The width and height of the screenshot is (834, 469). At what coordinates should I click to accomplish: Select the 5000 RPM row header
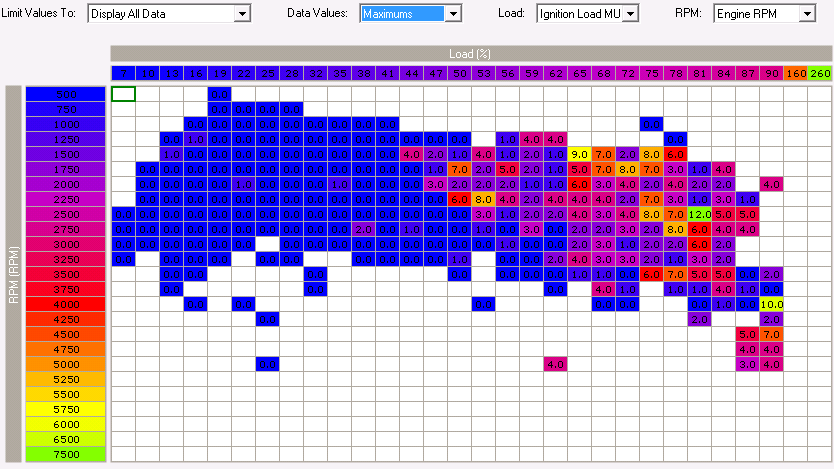67,365
